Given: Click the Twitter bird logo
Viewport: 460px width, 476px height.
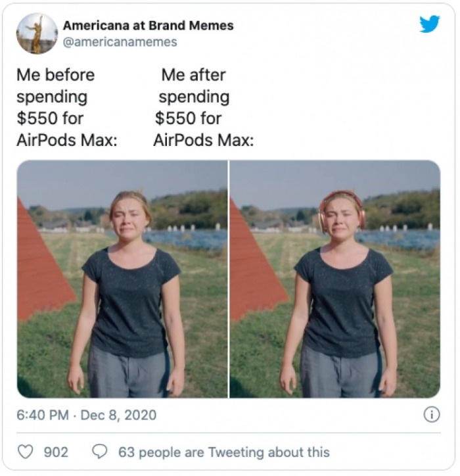Looking at the screenshot, I should pyautogui.click(x=429, y=25).
